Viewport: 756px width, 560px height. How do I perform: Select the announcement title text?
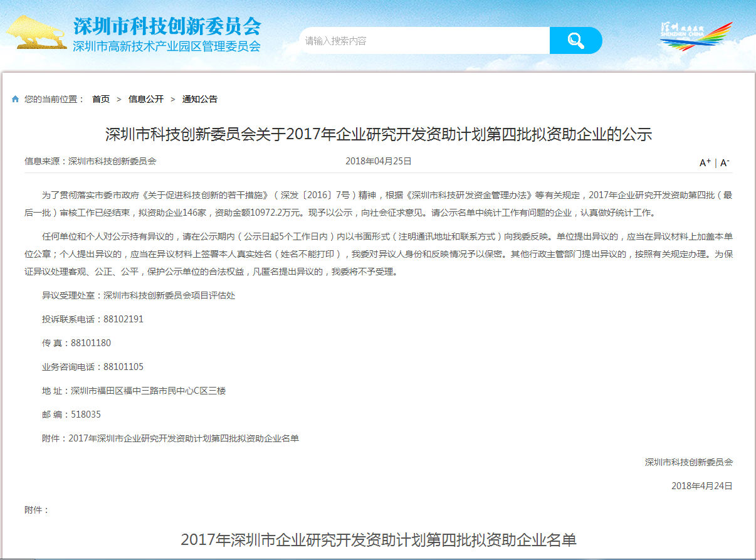pos(378,134)
